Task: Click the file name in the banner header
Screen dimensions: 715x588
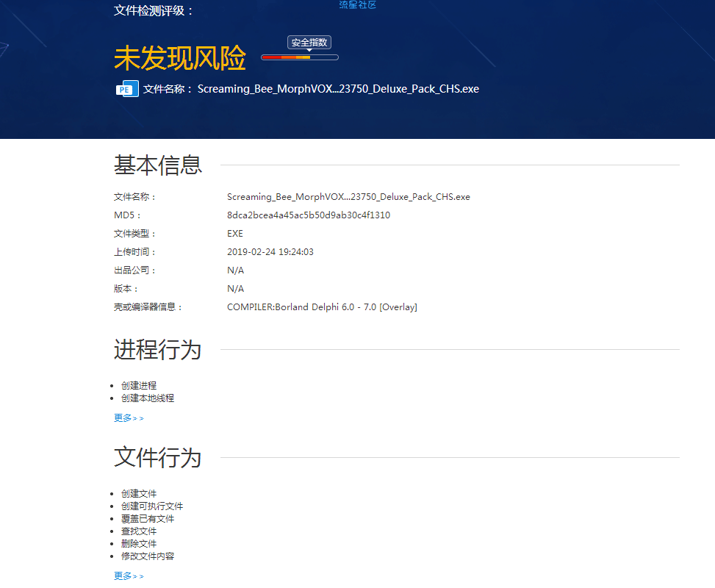Action: click(338, 89)
